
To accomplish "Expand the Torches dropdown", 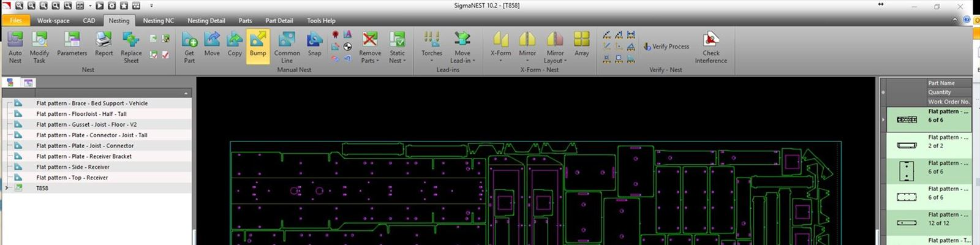I will (432, 47).
